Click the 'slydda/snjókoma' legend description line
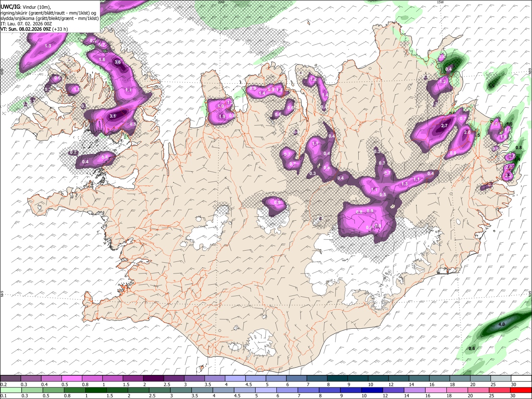Image resolution: width=532 pixels, height=399 pixels. point(49,18)
